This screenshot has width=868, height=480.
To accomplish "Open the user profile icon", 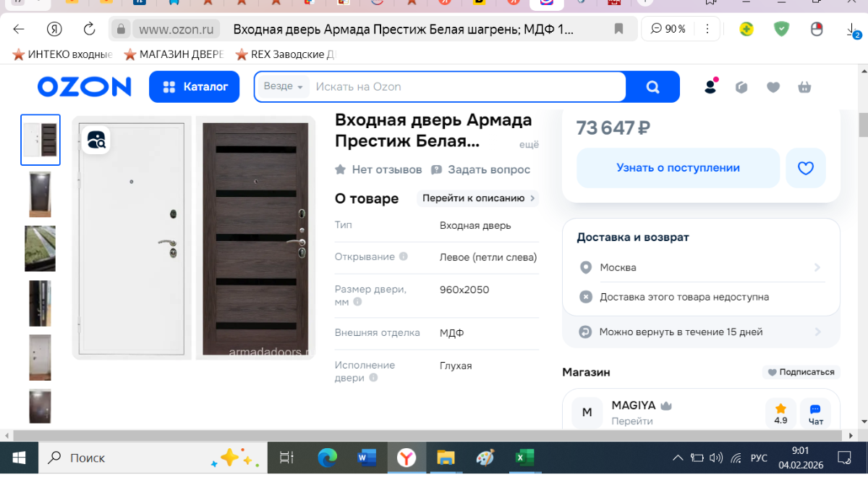I will click(710, 87).
